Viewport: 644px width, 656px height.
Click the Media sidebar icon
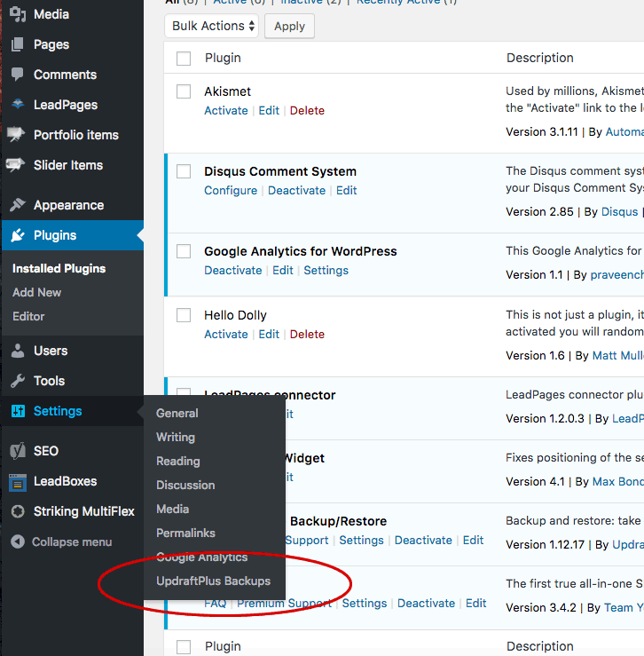coord(18,14)
